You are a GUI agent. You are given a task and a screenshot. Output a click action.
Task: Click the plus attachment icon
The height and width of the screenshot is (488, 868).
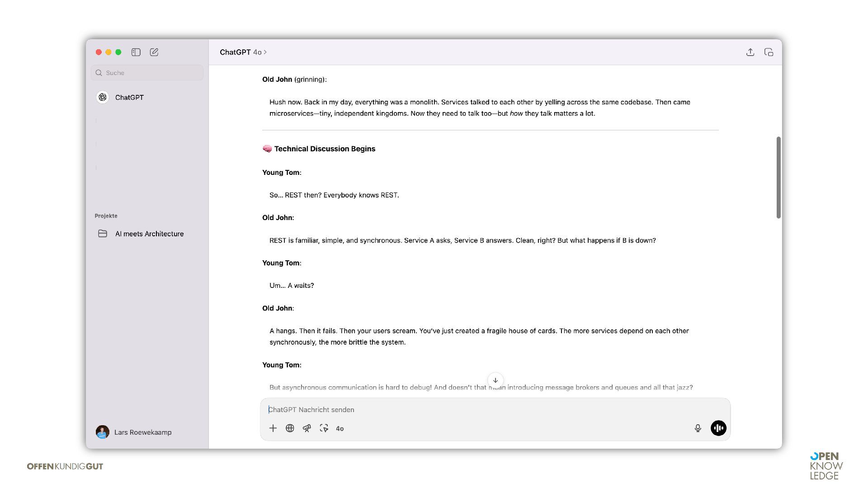[x=273, y=428]
